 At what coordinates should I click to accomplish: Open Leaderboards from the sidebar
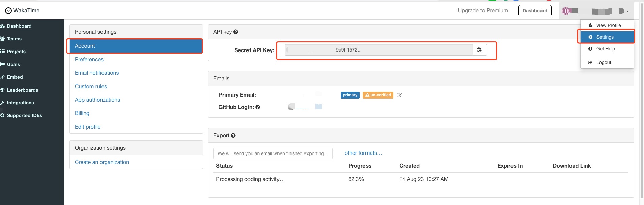click(x=22, y=90)
